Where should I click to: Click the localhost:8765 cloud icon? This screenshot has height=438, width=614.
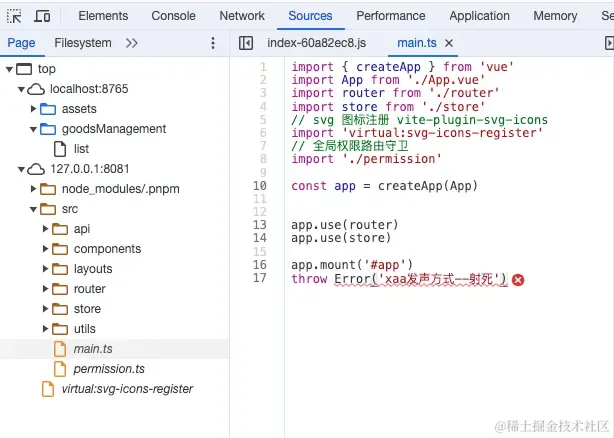click(36, 89)
